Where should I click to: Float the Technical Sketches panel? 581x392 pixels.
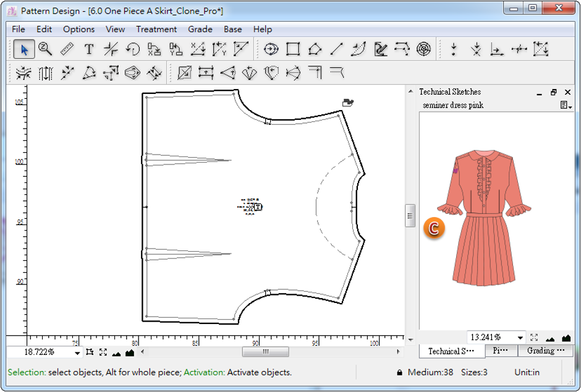[x=554, y=92]
